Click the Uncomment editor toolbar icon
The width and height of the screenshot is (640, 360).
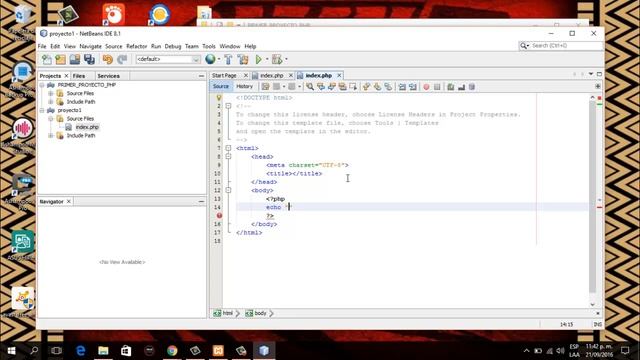point(461,87)
